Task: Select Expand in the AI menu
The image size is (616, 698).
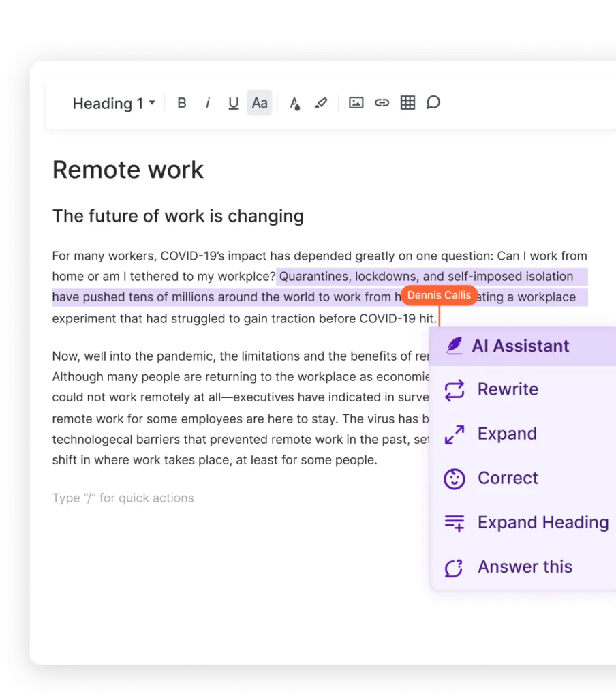Action: coord(507,434)
